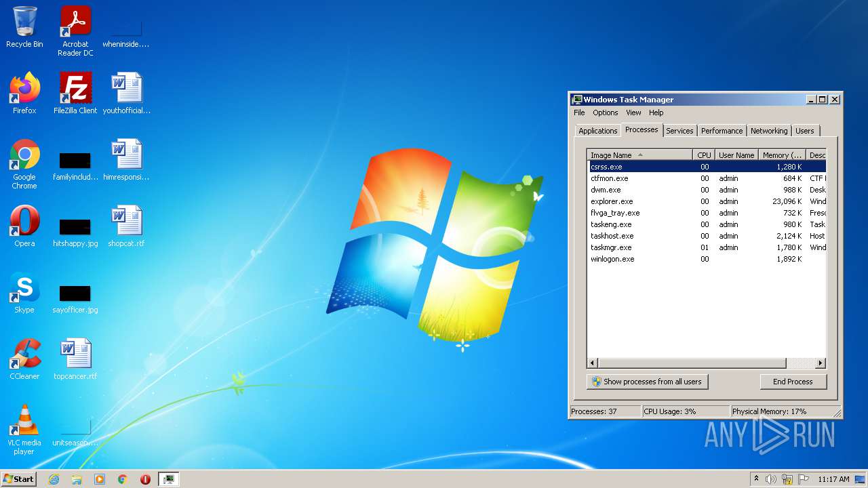Open Task Manager File menu
This screenshot has width=868, height=488.
579,113
